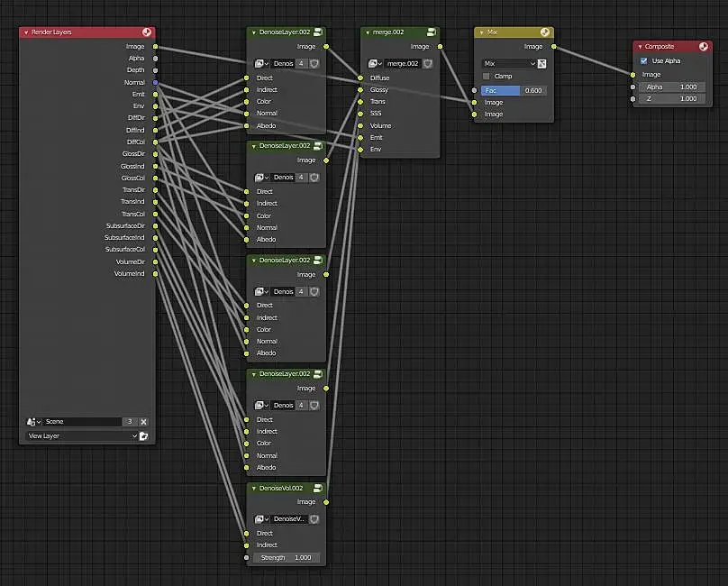The image size is (728, 586).
Task: Click the Diffuse input socket on merge.002
Action: 360,78
